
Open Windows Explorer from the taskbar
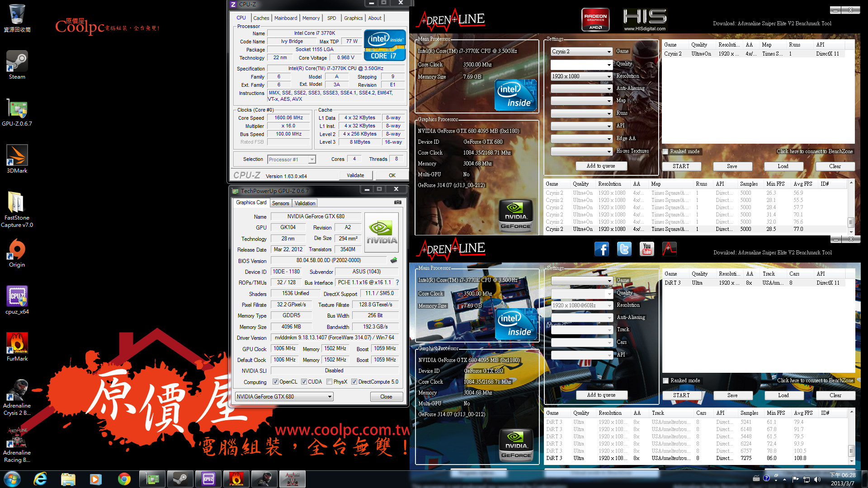(68, 479)
